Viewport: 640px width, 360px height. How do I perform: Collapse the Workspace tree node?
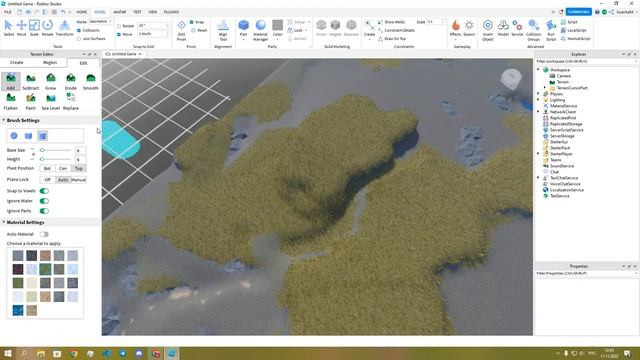tap(538, 70)
